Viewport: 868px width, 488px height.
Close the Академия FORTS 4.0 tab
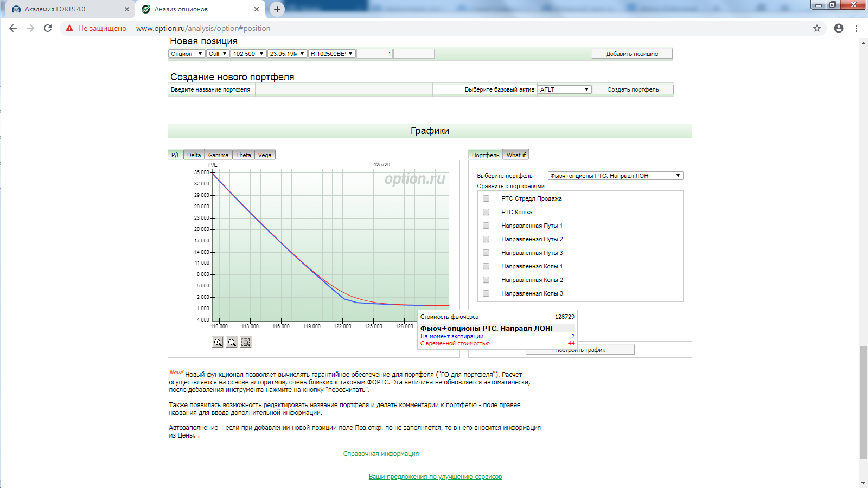127,9
